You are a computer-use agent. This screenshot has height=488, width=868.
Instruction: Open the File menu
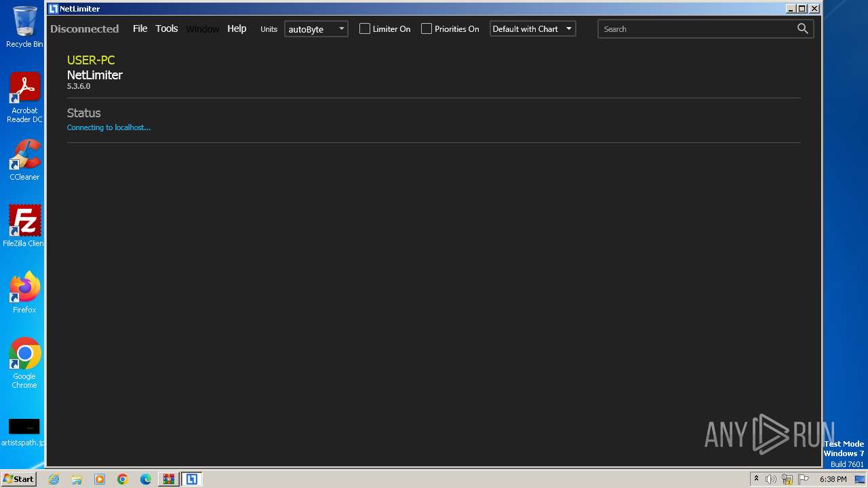click(x=140, y=28)
